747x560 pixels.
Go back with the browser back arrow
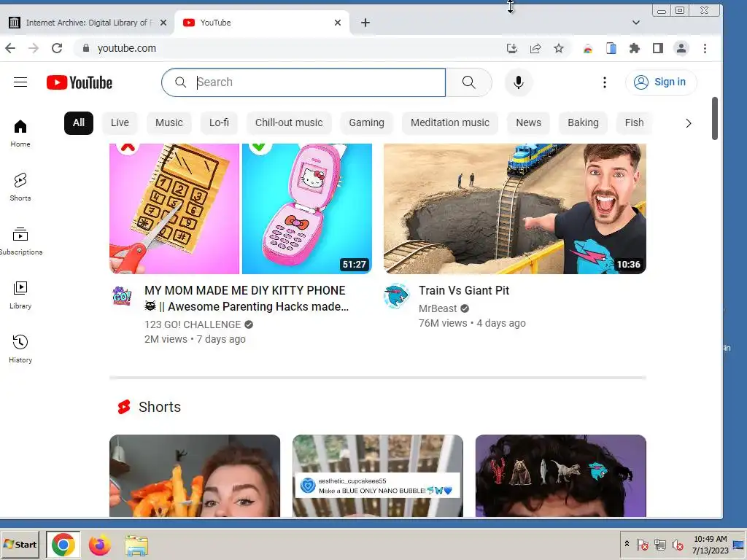[x=10, y=48]
